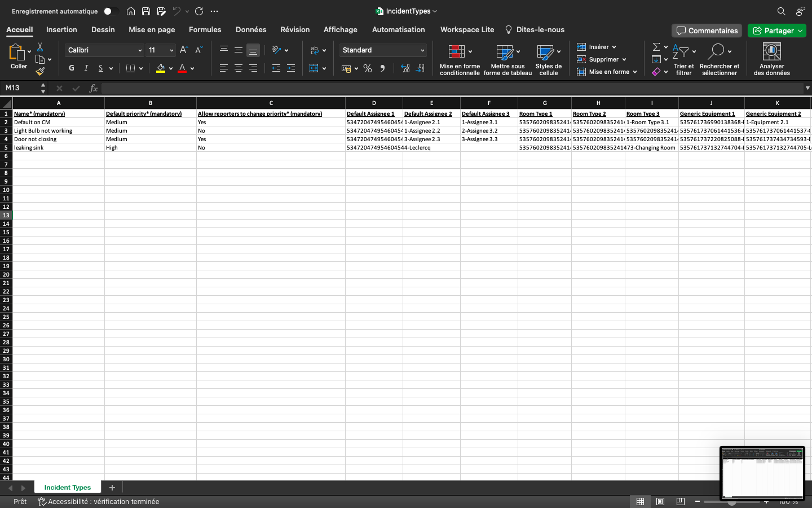Click the Cut scissors icon

point(40,47)
